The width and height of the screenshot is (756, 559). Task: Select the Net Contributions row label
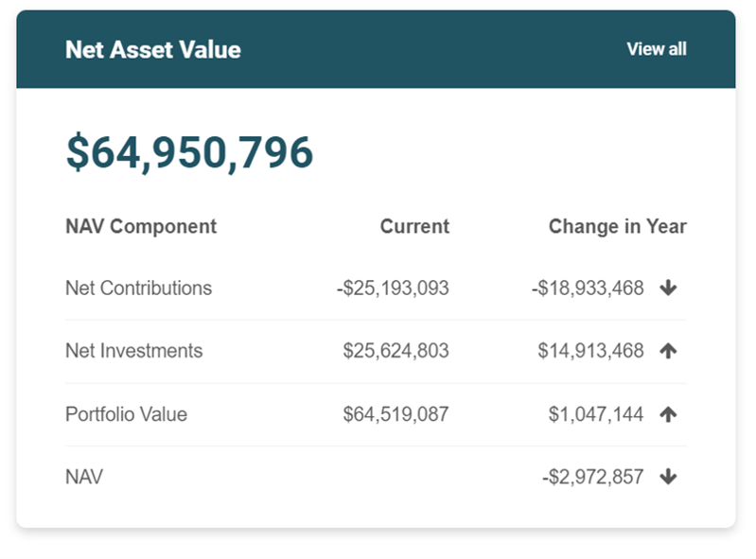(138, 288)
